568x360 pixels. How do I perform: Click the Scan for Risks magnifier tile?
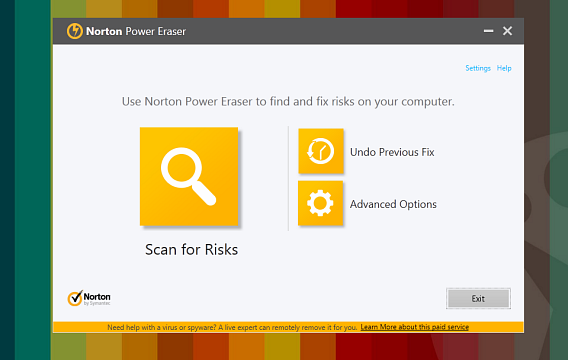(189, 176)
